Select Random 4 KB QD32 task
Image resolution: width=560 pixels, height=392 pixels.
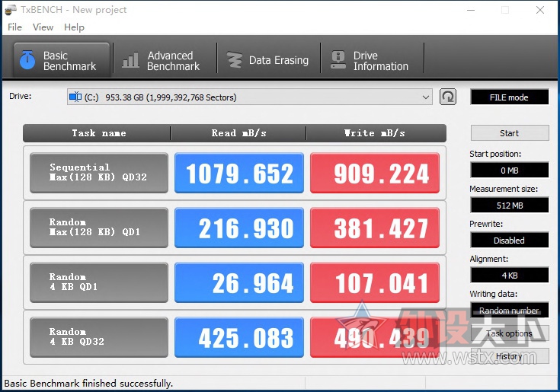(x=99, y=337)
